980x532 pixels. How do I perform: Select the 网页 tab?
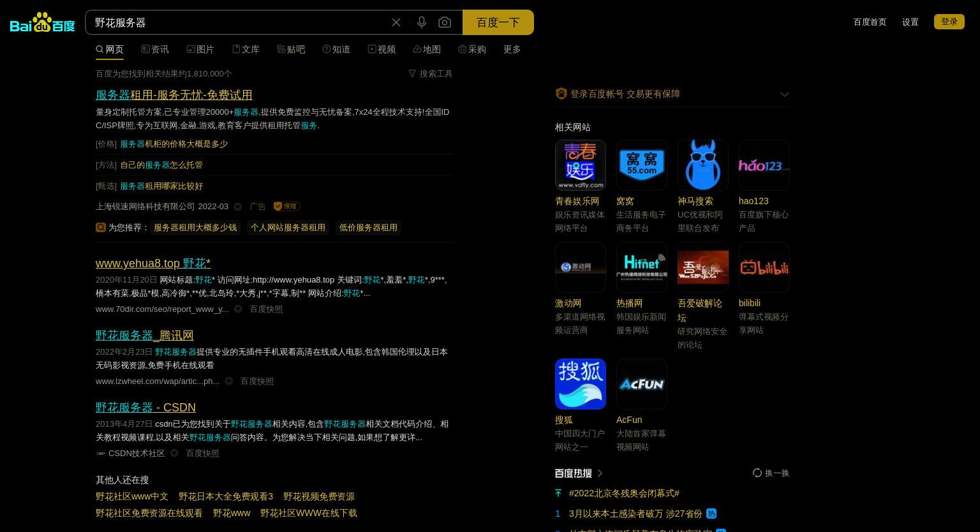[x=110, y=49]
